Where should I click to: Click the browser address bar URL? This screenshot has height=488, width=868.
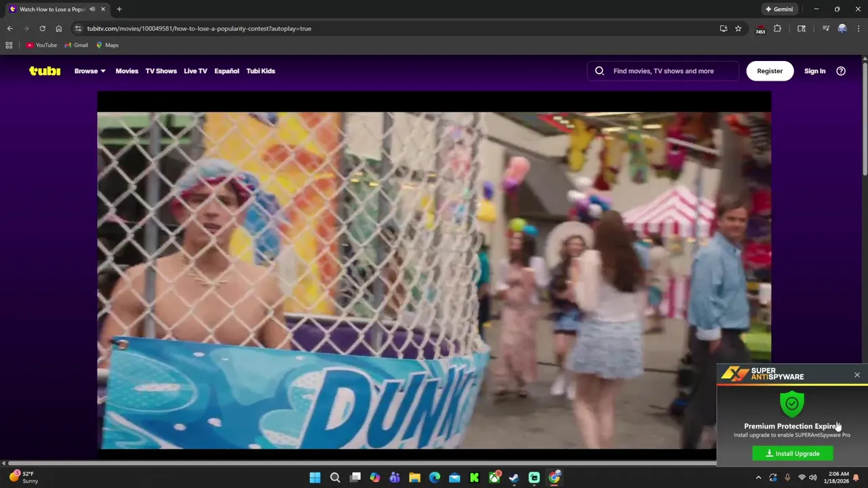(199, 28)
